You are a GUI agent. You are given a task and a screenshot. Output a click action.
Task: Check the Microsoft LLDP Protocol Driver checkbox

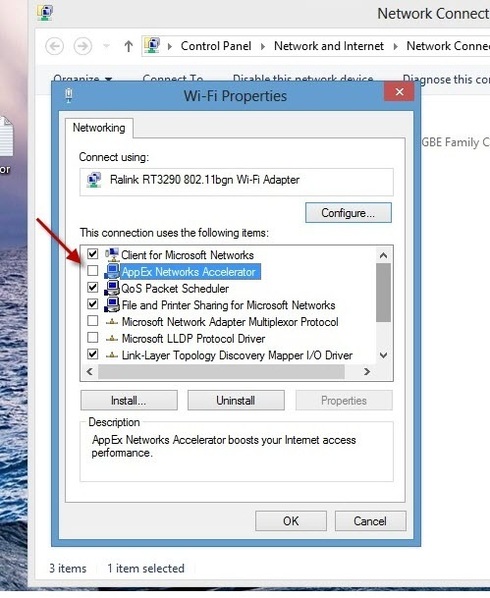(92, 338)
